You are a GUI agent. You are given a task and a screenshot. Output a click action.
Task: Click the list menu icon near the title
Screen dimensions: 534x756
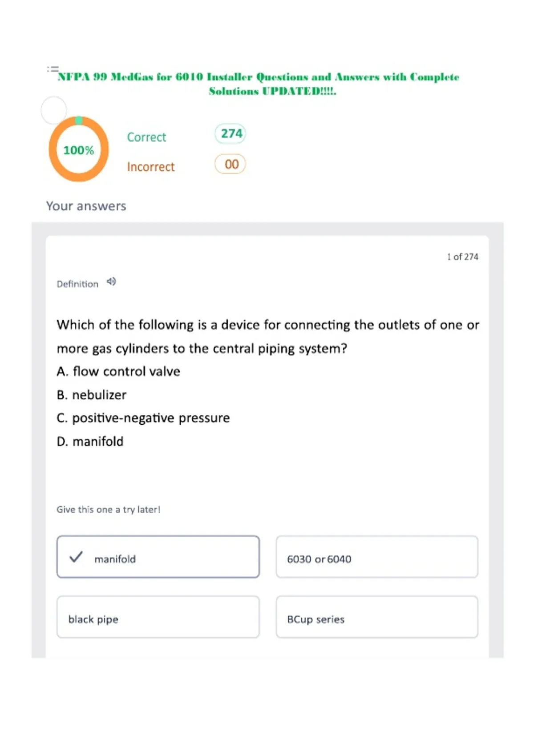[x=53, y=69]
